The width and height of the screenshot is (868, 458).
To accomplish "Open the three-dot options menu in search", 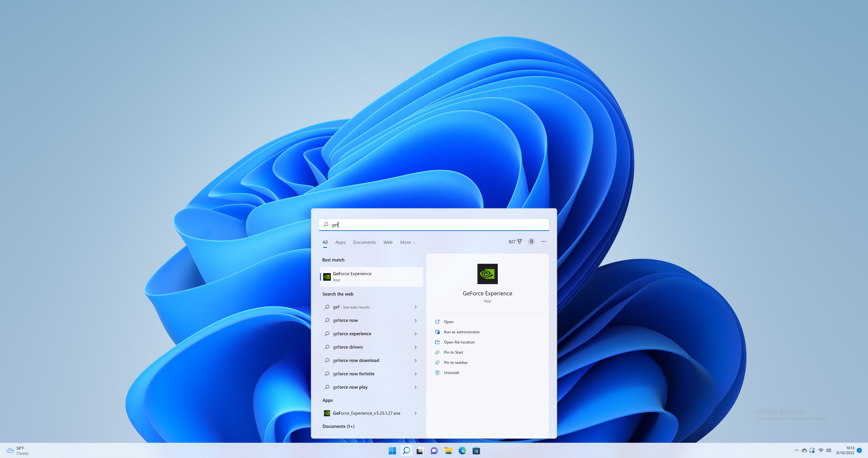I will (544, 242).
